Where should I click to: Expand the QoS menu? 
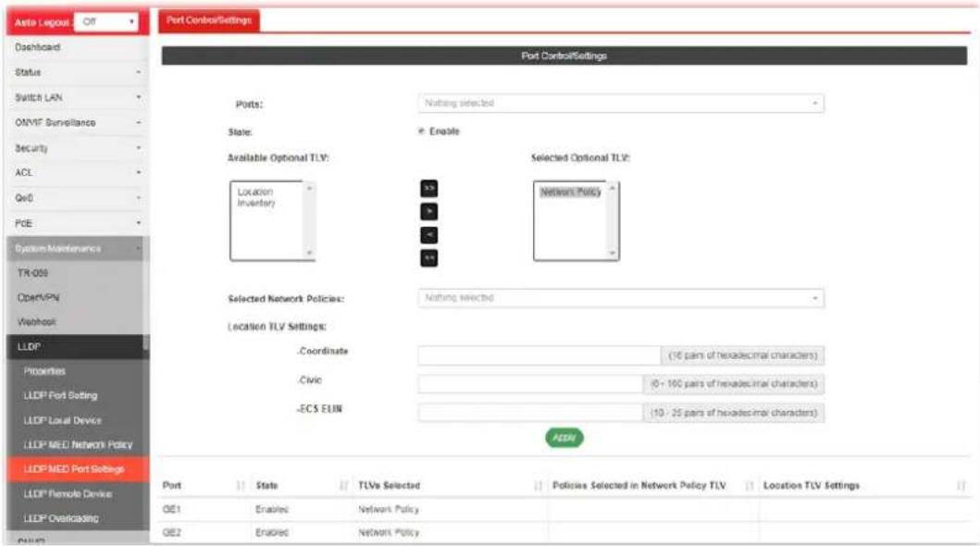click(x=78, y=198)
